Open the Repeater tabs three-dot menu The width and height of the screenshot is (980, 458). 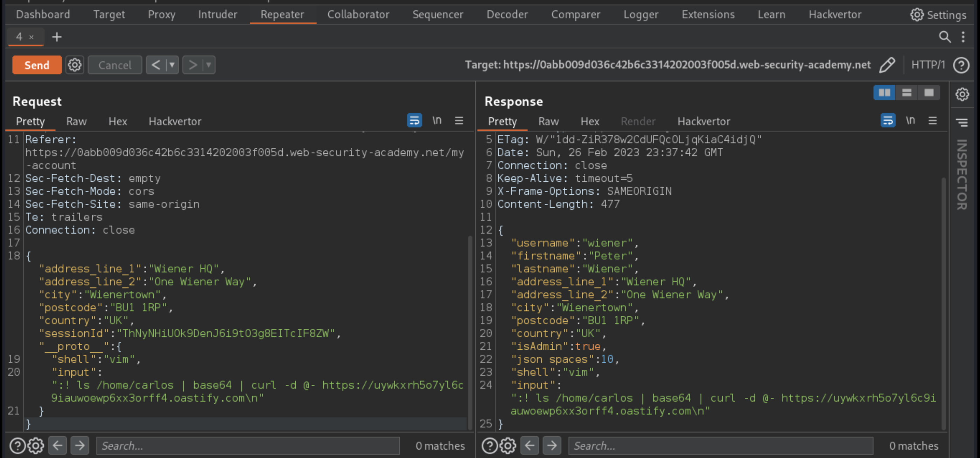pos(963,37)
